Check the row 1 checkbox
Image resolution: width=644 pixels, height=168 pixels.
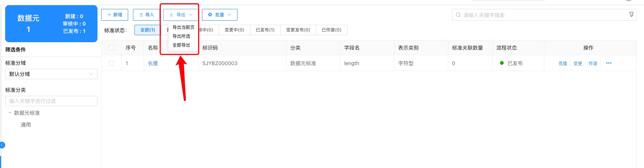tap(112, 63)
